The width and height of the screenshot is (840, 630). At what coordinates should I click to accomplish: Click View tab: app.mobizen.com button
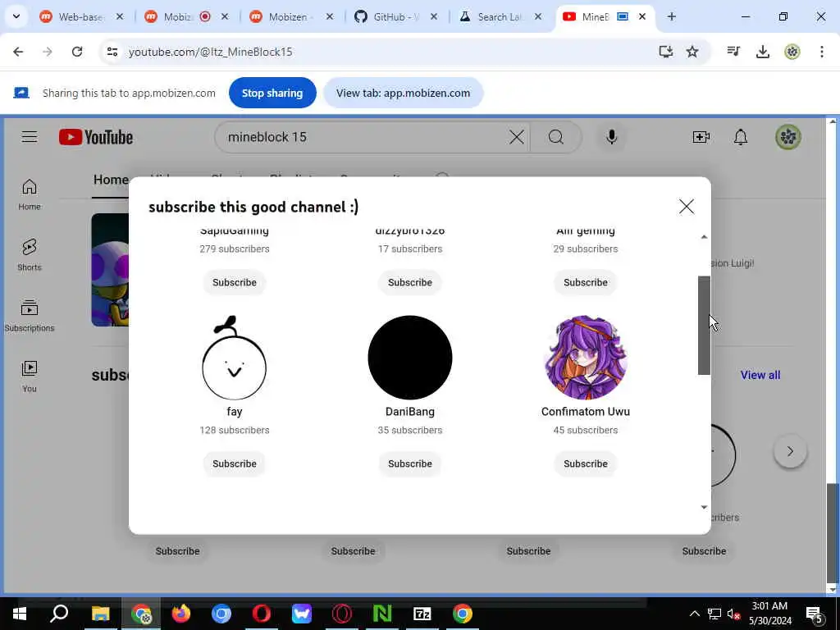point(403,93)
